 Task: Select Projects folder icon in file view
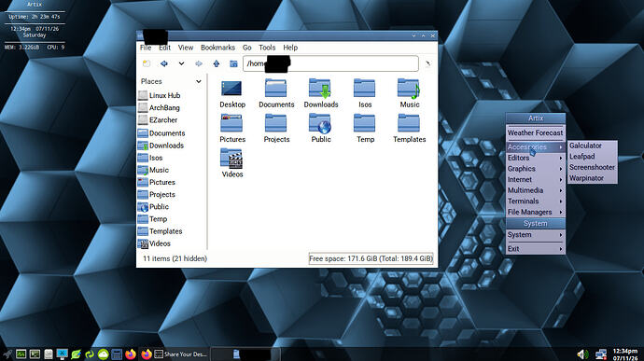tap(276, 123)
